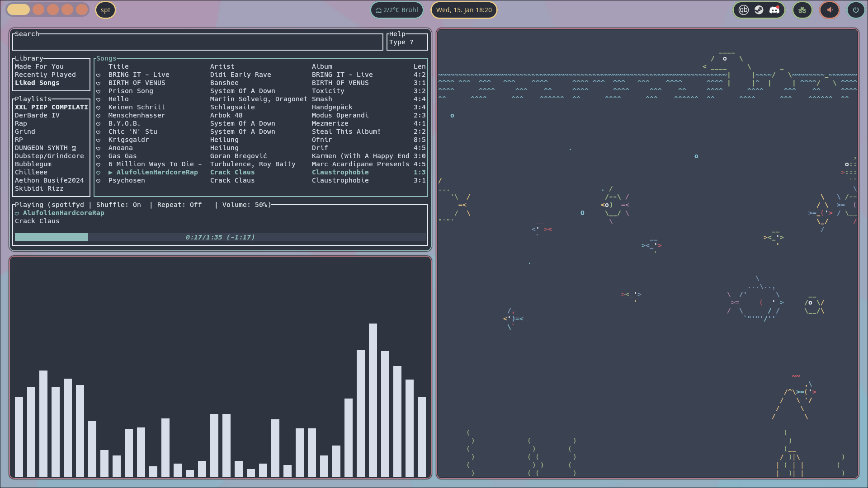Expand the Playlists section header
Image resolution: width=868 pixels, height=488 pixels.
tap(33, 99)
